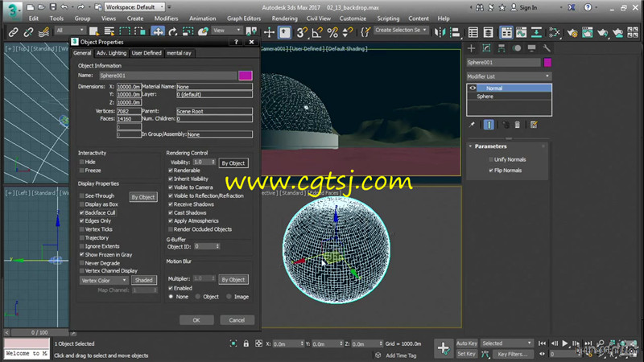Screen dimensions: 644x362
Task: Activate Select and Move tool
Action: (x=158, y=31)
